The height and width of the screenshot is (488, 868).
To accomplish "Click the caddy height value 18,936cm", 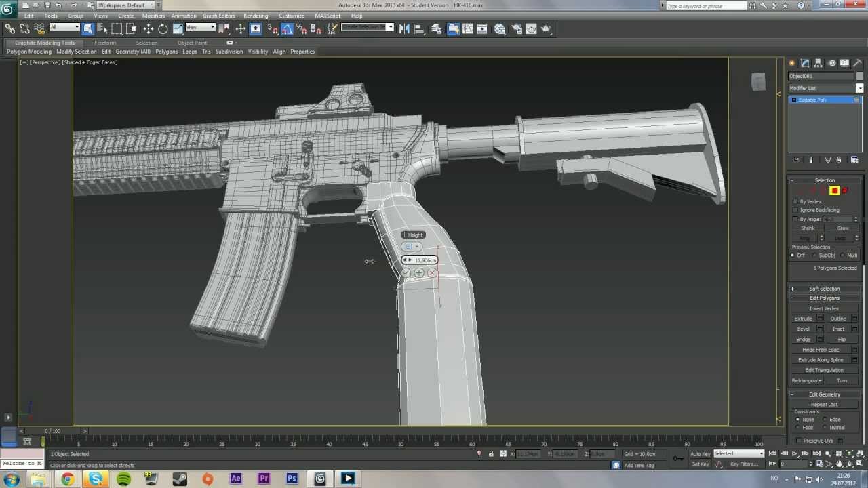I will (425, 260).
